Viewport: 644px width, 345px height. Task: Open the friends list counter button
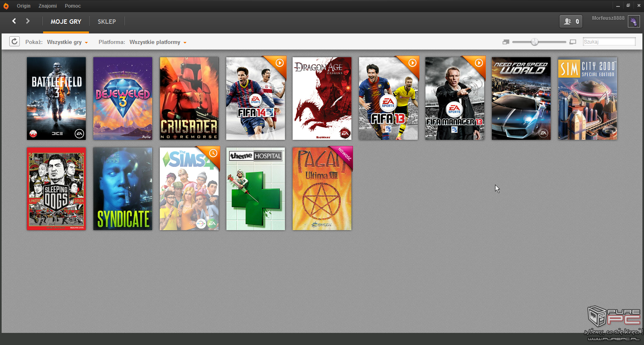click(x=571, y=21)
